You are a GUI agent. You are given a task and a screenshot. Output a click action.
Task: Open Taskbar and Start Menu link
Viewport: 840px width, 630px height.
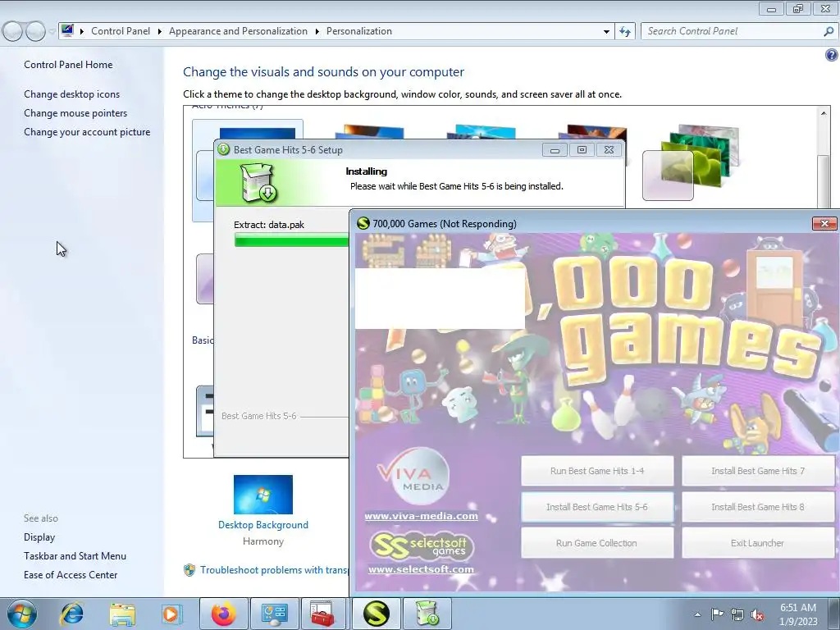tap(75, 556)
